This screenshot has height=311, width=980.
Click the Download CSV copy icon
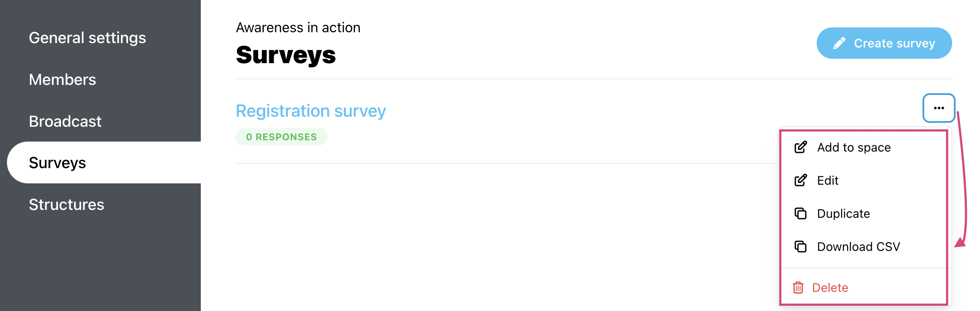tap(801, 247)
